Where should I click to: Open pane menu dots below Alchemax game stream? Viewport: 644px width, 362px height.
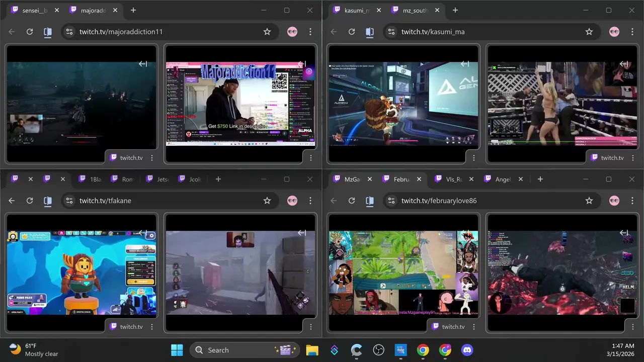pyautogui.click(x=473, y=158)
